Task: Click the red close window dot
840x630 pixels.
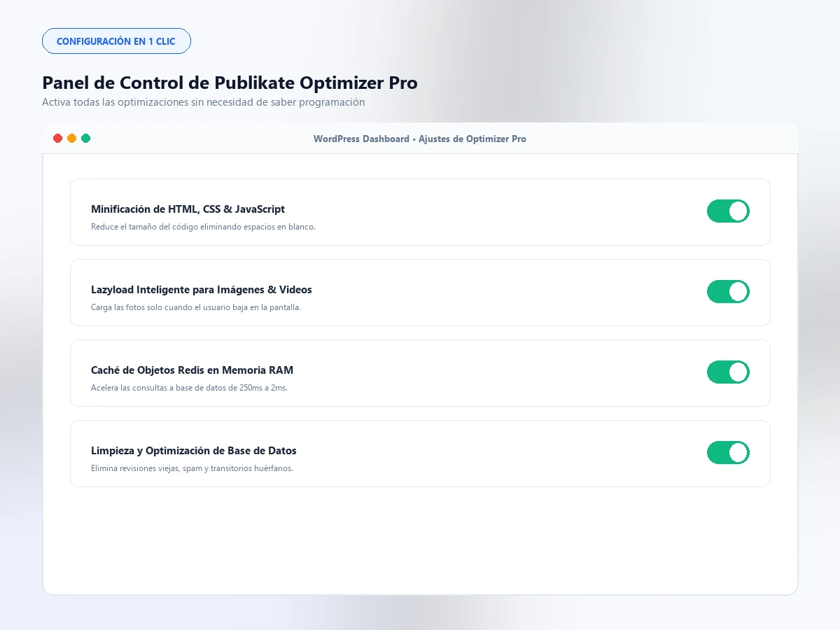Action: (x=58, y=139)
